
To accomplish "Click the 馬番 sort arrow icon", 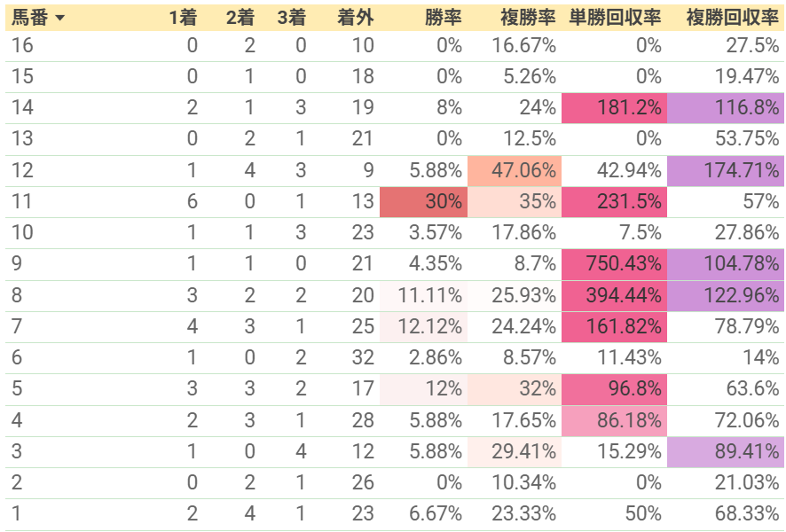I will [x=59, y=18].
